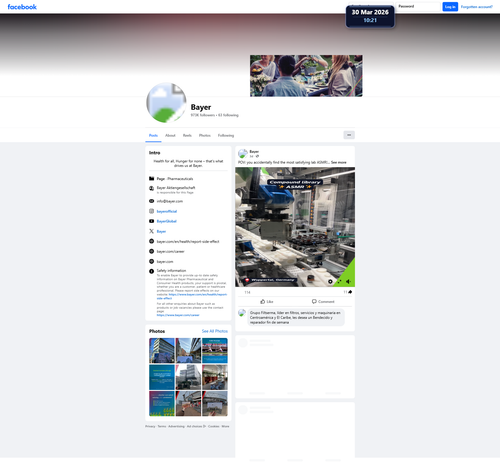Open the Bayer X profile link

pos(161,231)
